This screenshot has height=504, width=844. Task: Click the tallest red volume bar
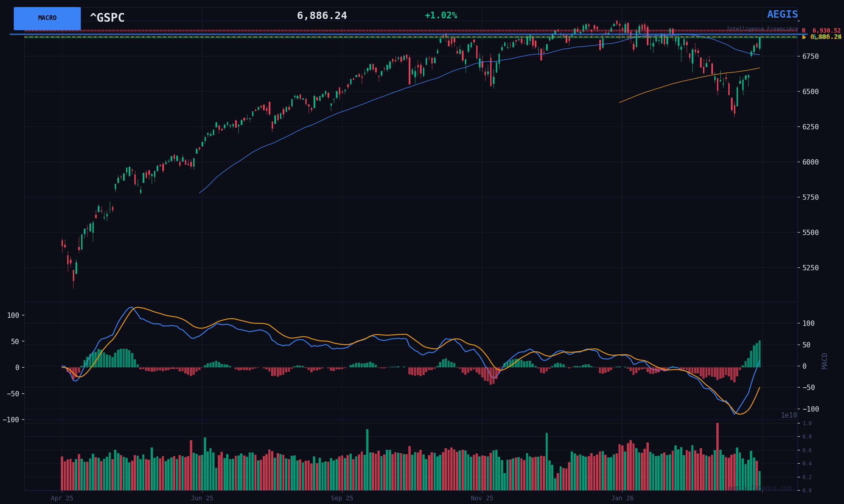[x=717, y=457]
